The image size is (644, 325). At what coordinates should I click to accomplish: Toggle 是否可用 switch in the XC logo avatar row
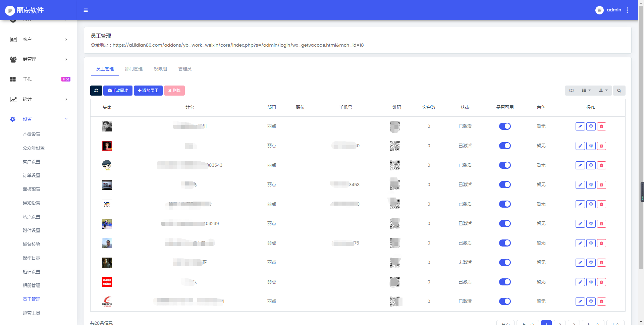[505, 204]
